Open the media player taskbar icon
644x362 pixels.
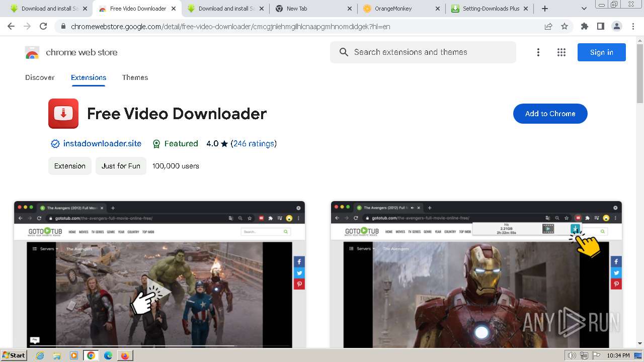click(74, 355)
